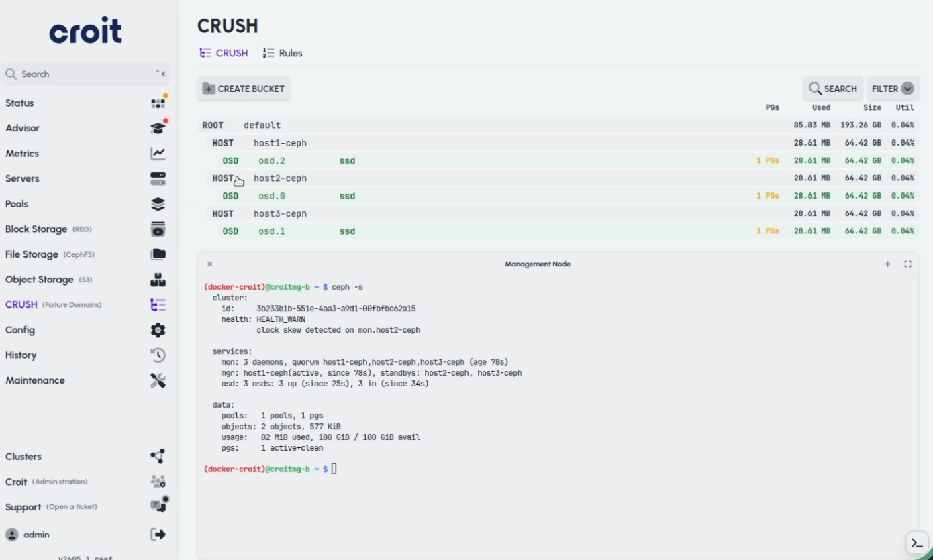Click the logout arrow icon beside admin
933x560 pixels.
[x=158, y=535]
